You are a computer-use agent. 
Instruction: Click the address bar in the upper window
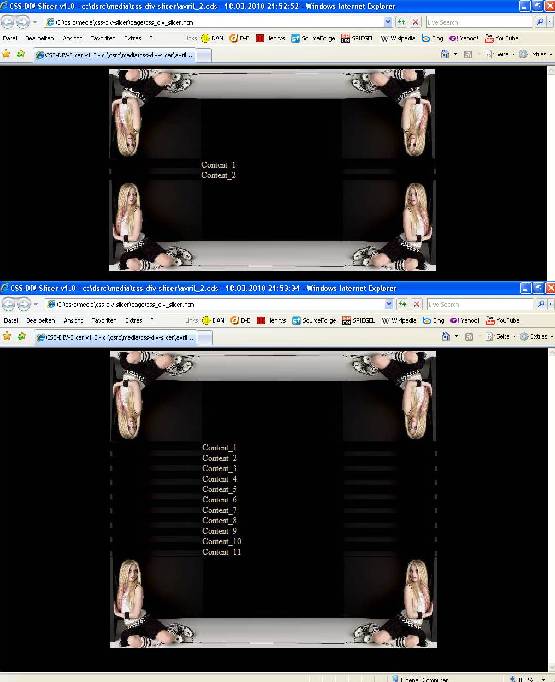click(213, 22)
